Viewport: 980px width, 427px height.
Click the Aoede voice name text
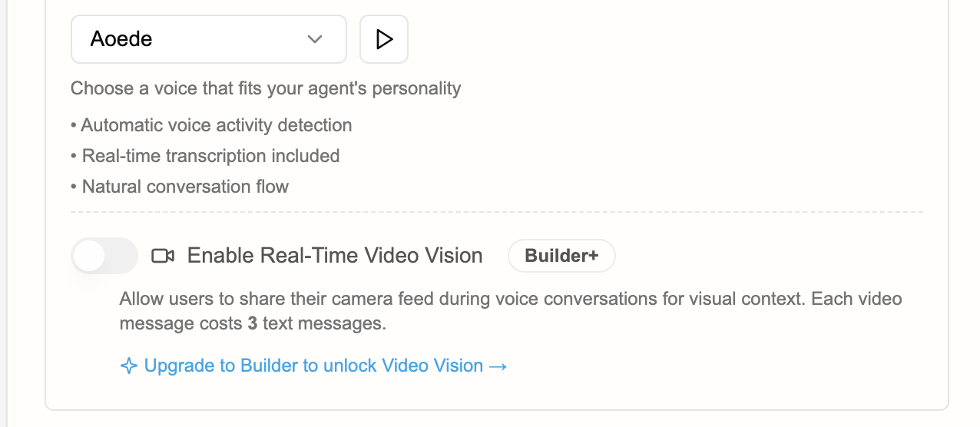[x=121, y=39]
